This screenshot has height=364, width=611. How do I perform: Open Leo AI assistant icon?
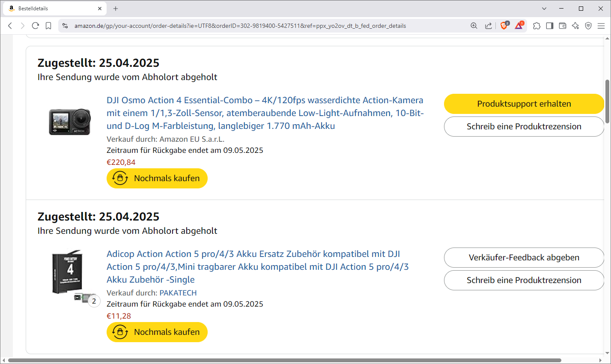pyautogui.click(x=575, y=26)
